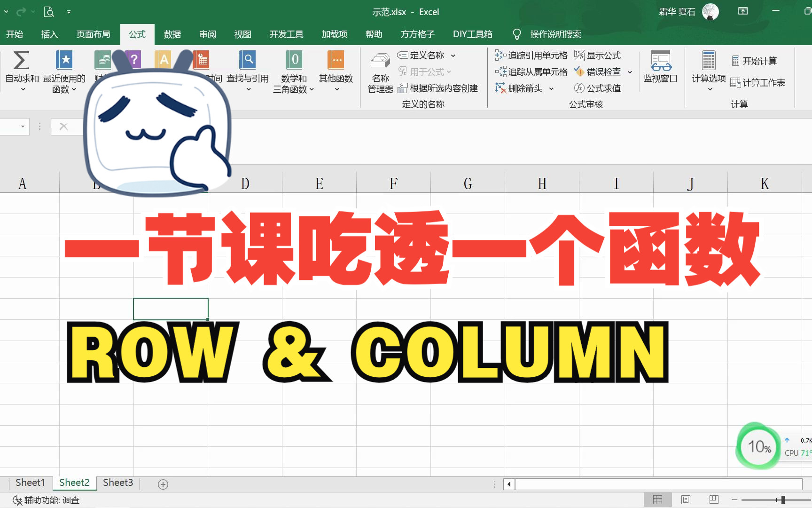Click 公式求值 to evaluate formula

click(x=601, y=88)
